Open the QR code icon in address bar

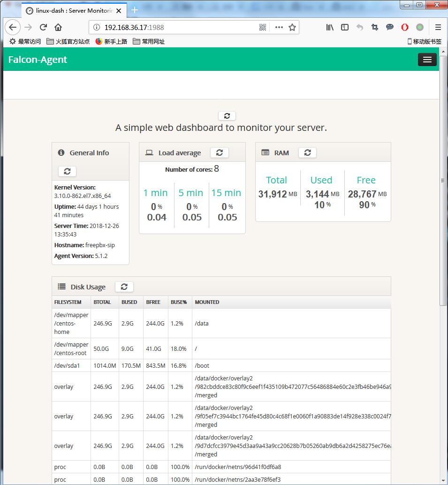coord(263,27)
